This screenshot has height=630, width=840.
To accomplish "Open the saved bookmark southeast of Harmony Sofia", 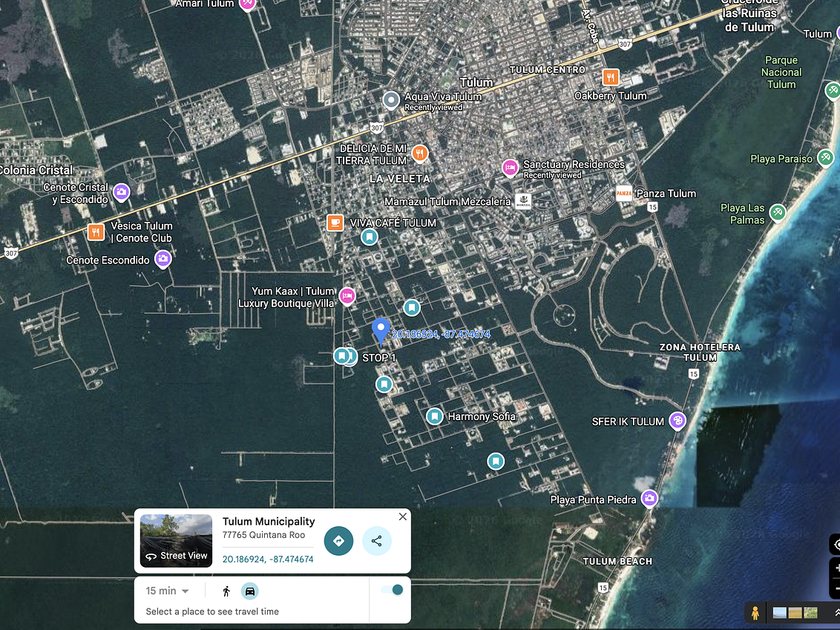I will [x=496, y=461].
